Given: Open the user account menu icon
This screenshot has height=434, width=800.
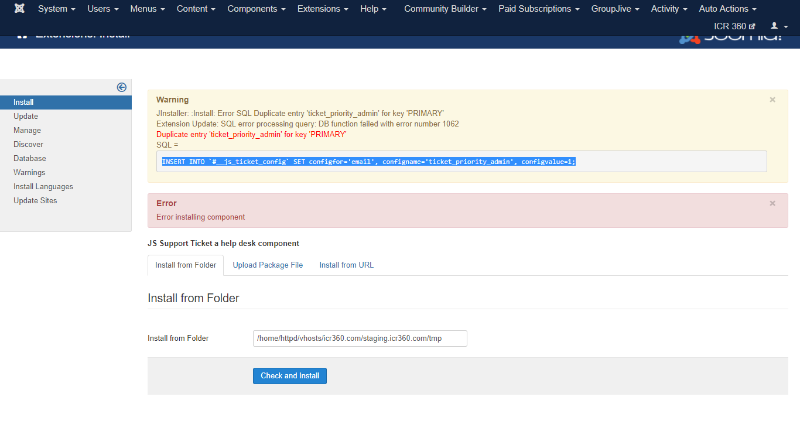Looking at the screenshot, I should coord(775,25).
